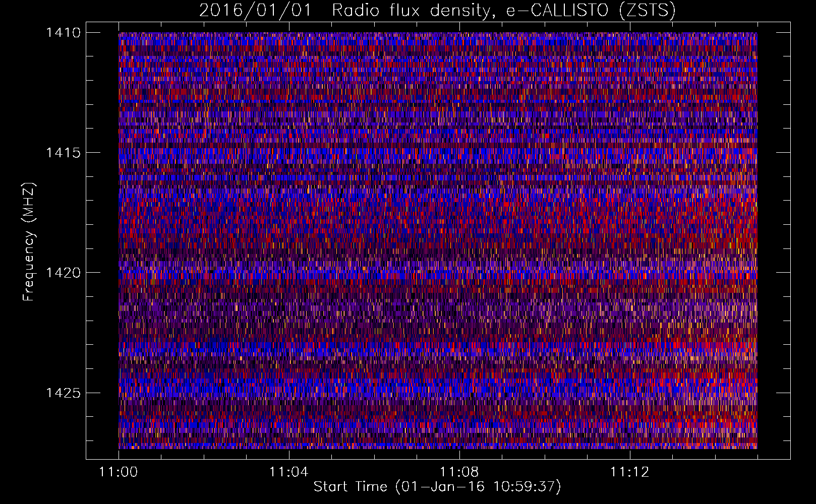Click the plot title 'Radio flux density, e-CALLISTO (ZSTS)'
816x504 pixels.
(504, 11)
